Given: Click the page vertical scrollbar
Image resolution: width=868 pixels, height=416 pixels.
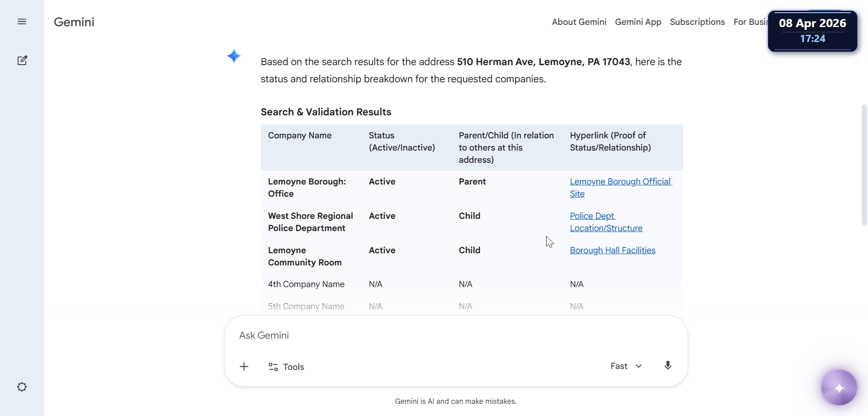Looking at the screenshot, I should pos(864,165).
